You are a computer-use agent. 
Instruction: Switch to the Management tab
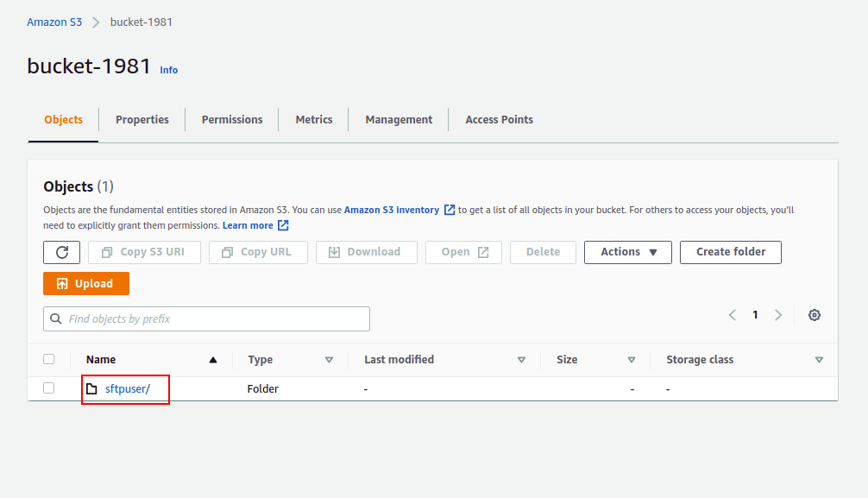pyautogui.click(x=399, y=120)
